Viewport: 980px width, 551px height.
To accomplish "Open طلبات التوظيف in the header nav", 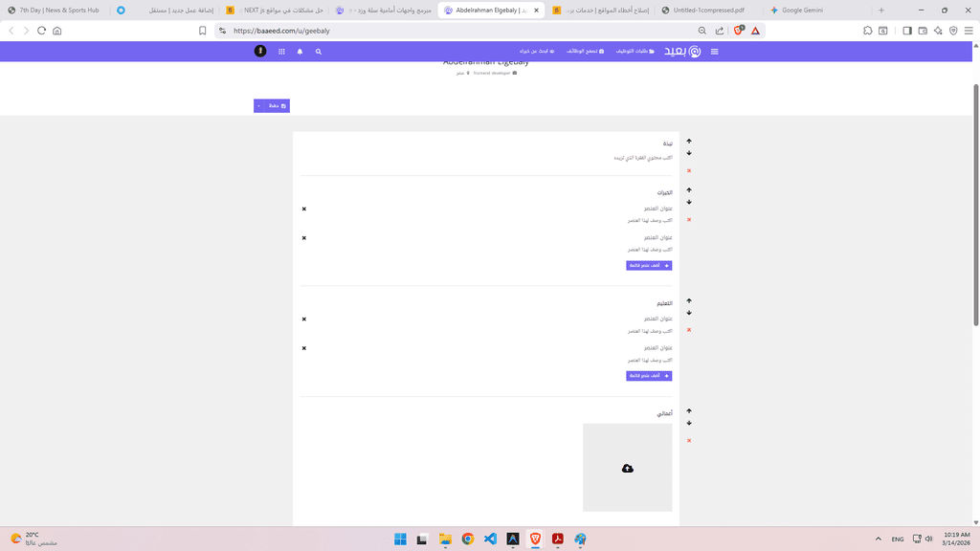I will pyautogui.click(x=635, y=52).
